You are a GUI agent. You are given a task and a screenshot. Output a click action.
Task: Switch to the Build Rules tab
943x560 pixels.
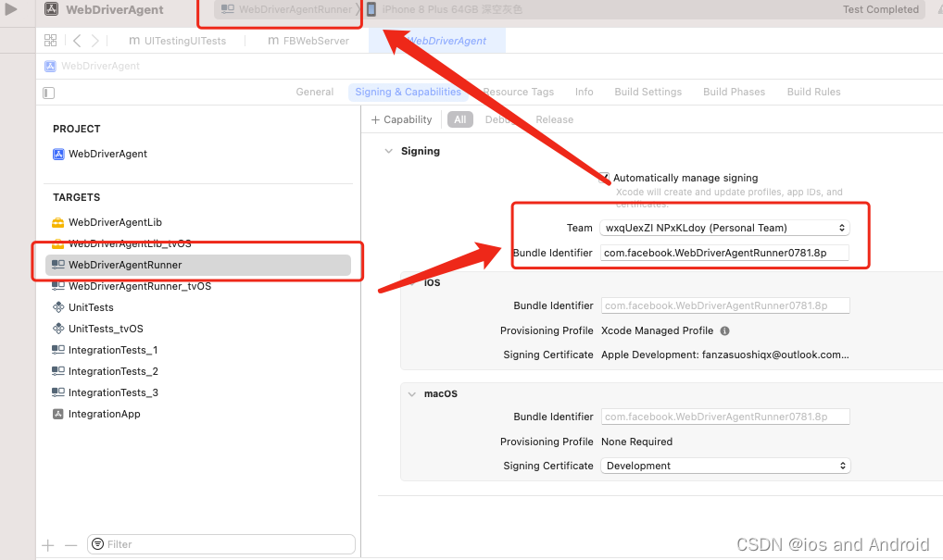pos(813,92)
